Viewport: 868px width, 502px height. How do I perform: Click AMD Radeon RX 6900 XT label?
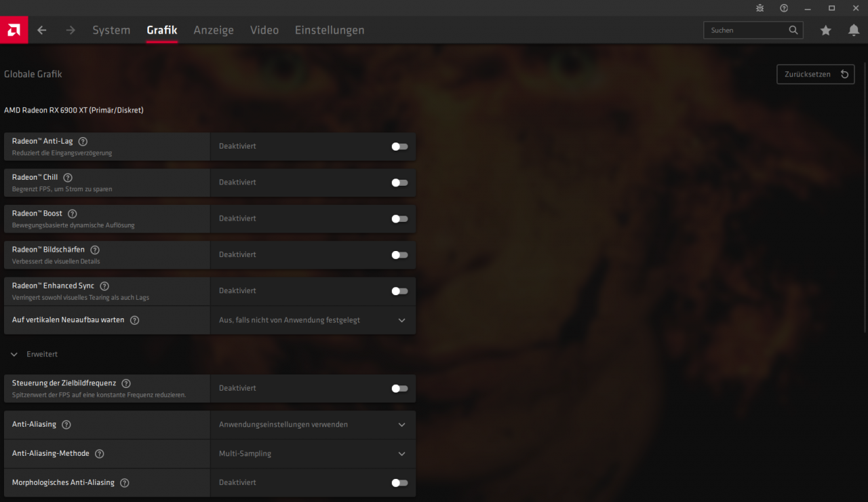74,110
